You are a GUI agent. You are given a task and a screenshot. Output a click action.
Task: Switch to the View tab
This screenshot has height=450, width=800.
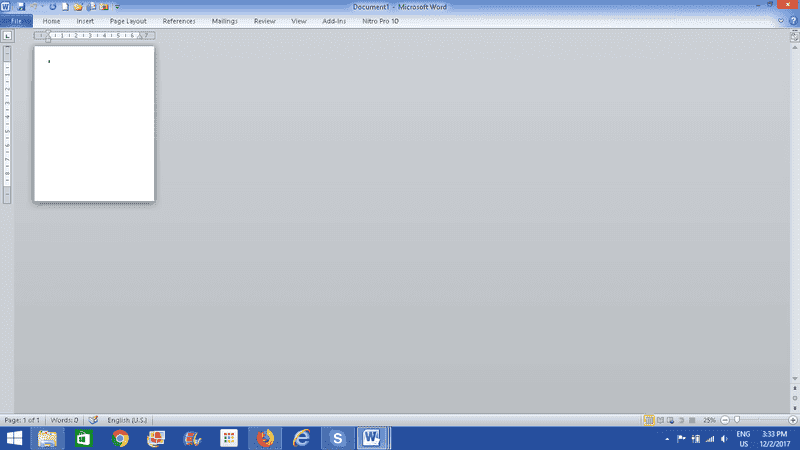pyautogui.click(x=299, y=21)
